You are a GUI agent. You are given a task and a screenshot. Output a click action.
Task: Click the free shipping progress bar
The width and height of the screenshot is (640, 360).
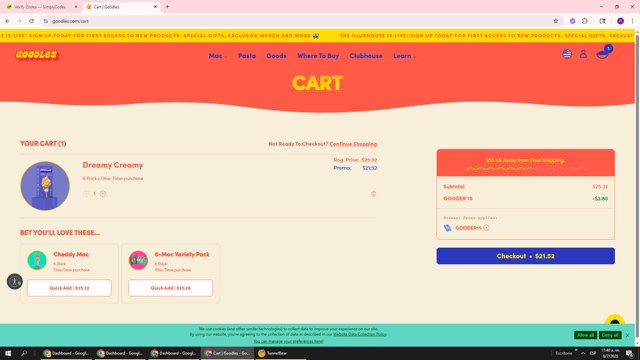click(525, 168)
